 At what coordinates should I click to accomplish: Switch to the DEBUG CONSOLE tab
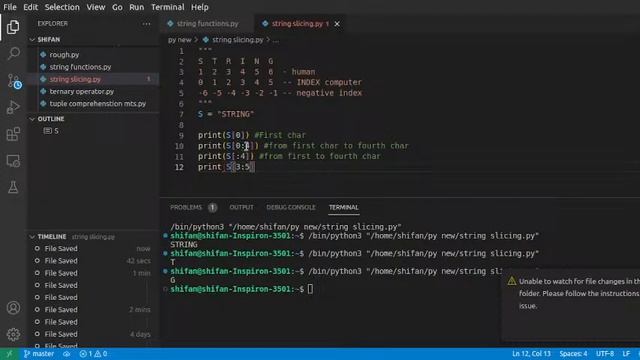[x=291, y=207]
